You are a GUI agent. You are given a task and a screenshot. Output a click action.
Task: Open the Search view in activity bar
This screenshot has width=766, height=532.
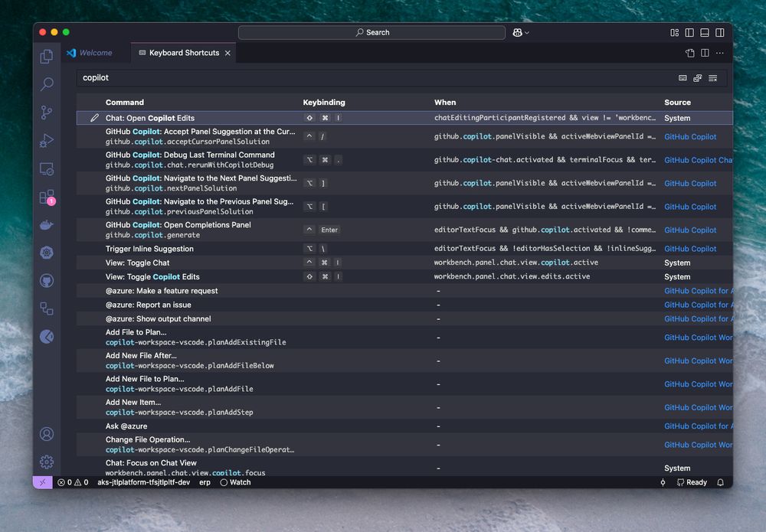(x=47, y=84)
